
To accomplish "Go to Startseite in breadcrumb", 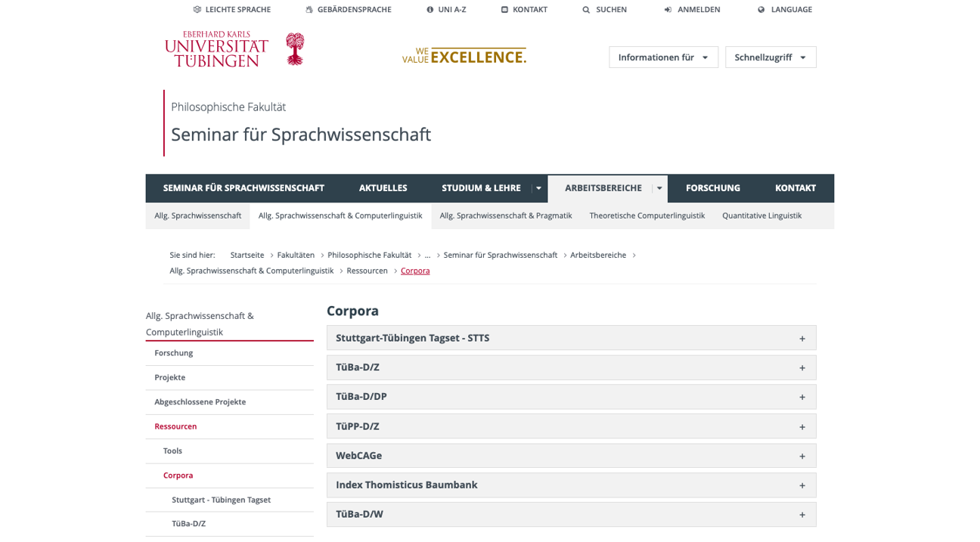I will [247, 256].
